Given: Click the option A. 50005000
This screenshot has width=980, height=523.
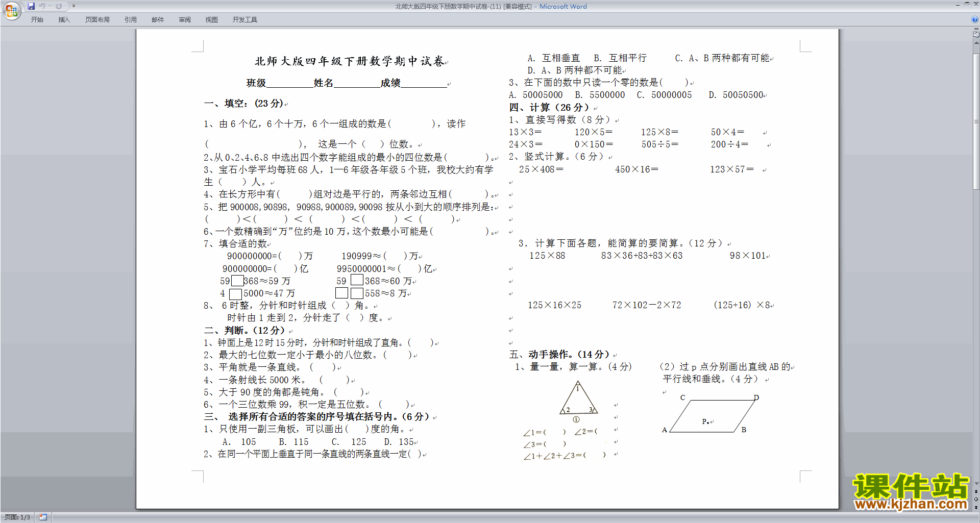Looking at the screenshot, I should point(535,95).
